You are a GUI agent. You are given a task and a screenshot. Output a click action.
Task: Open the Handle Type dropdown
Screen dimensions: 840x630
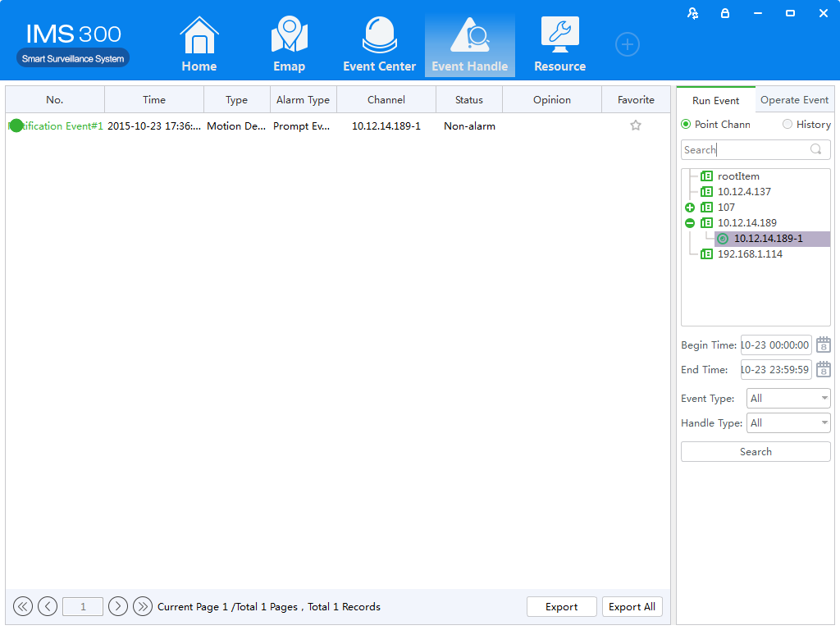788,423
